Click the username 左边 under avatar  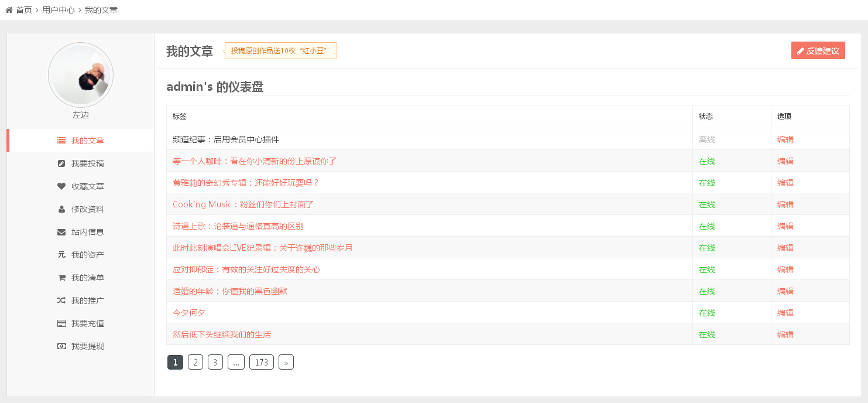[81, 115]
